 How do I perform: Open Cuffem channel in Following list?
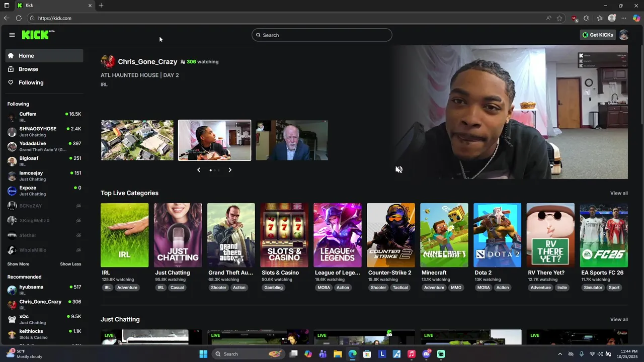point(44,117)
